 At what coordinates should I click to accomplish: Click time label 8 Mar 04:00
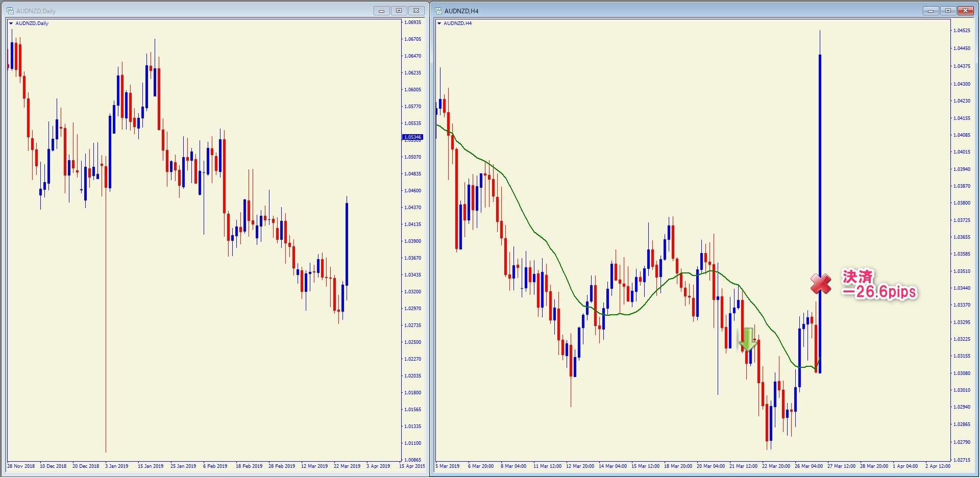[x=513, y=466]
